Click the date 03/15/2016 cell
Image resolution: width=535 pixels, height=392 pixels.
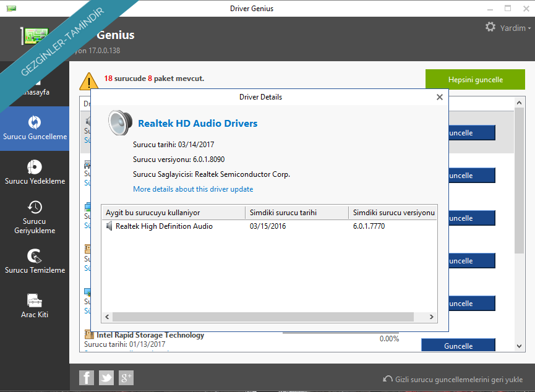[x=268, y=226]
